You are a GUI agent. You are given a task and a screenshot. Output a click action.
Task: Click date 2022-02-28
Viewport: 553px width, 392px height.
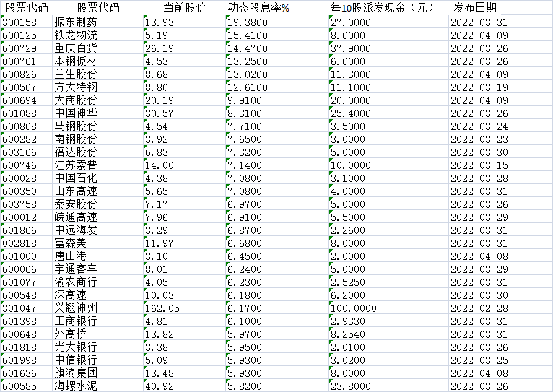[x=479, y=308]
